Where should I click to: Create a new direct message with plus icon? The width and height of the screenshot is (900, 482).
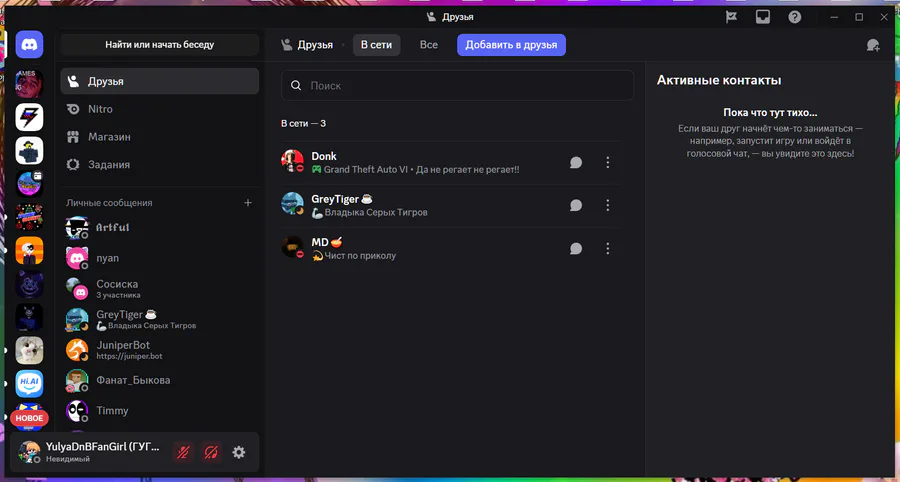pyautogui.click(x=248, y=203)
